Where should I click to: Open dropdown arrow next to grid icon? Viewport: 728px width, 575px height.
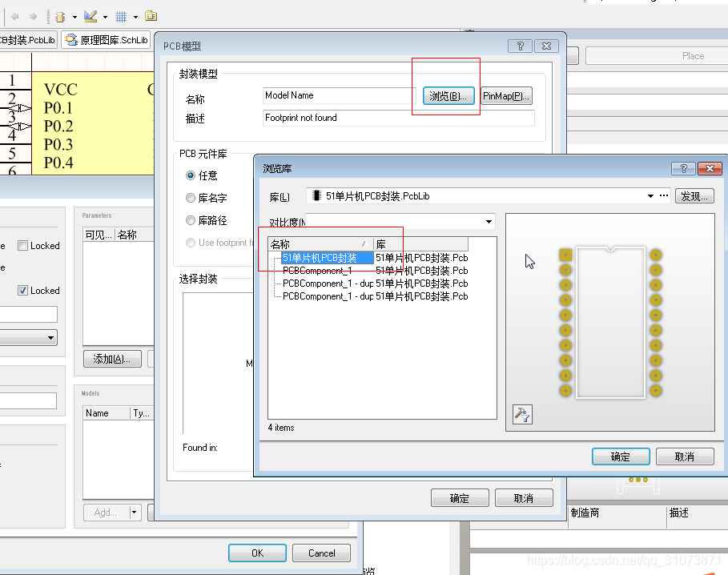pos(135,17)
